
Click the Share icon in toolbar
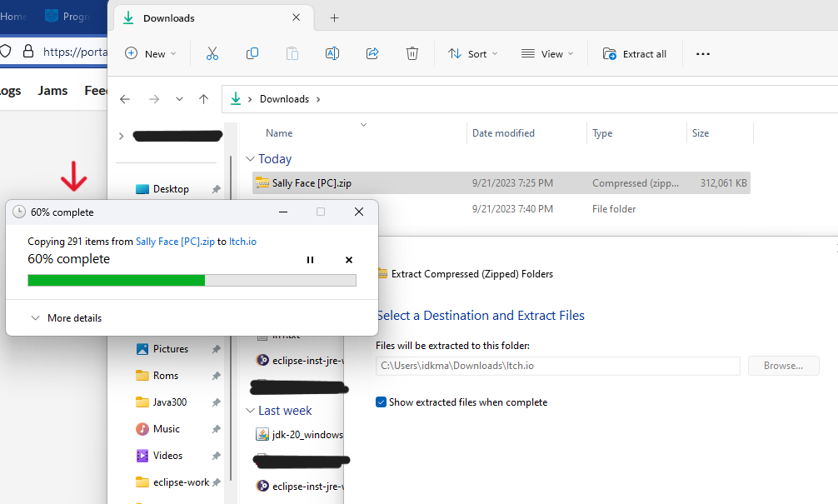coord(372,53)
